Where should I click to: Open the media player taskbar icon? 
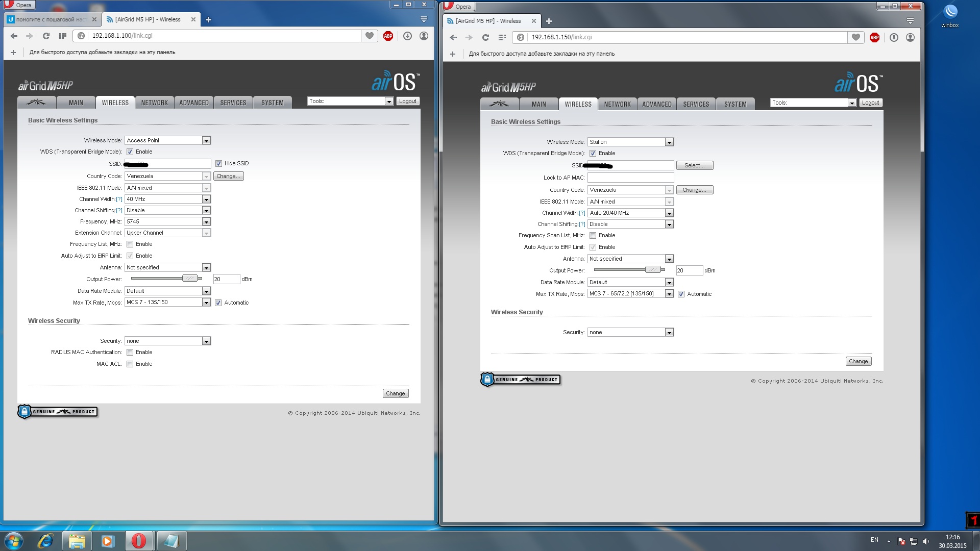coord(108,541)
